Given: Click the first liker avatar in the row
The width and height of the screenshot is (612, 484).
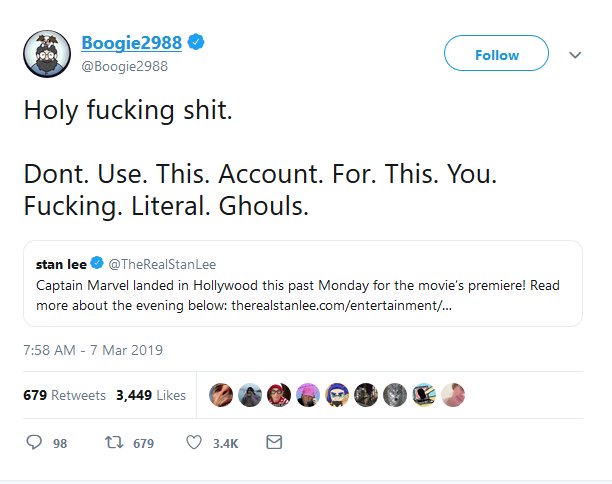Looking at the screenshot, I should (x=220, y=395).
